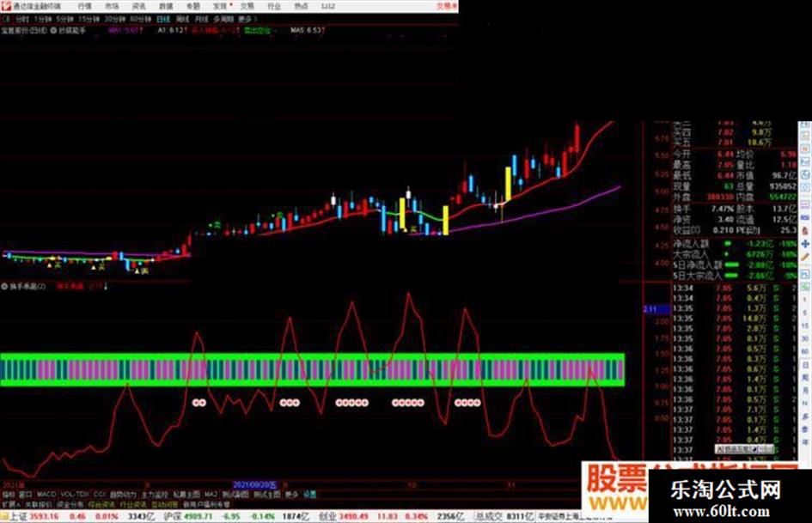Open the 行情 menu
The image size is (812, 523).
pos(84,6)
